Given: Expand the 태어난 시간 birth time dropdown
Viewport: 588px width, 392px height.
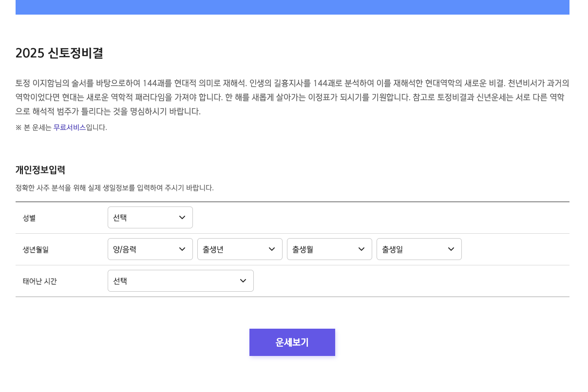Looking at the screenshot, I should 180,280.
